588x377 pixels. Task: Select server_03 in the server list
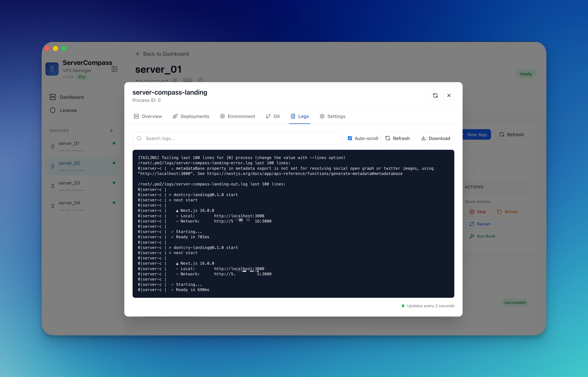tap(69, 183)
